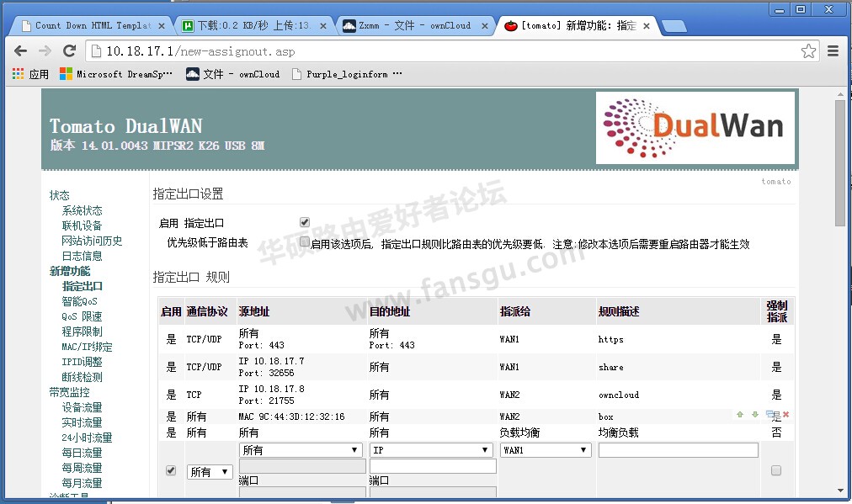Open 系统状态 in the sidebar
852x504 pixels.
pos(82,210)
